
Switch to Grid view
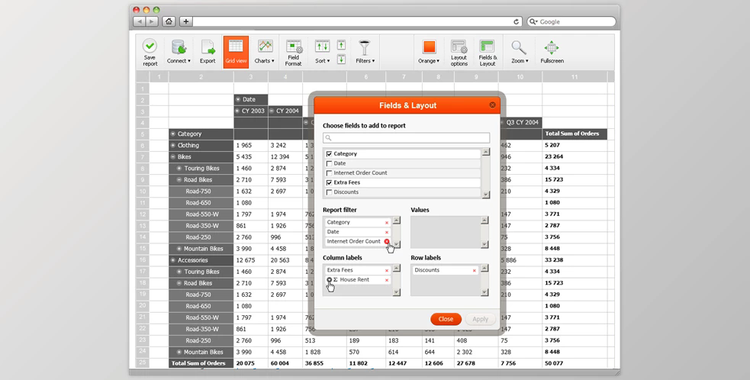236,52
